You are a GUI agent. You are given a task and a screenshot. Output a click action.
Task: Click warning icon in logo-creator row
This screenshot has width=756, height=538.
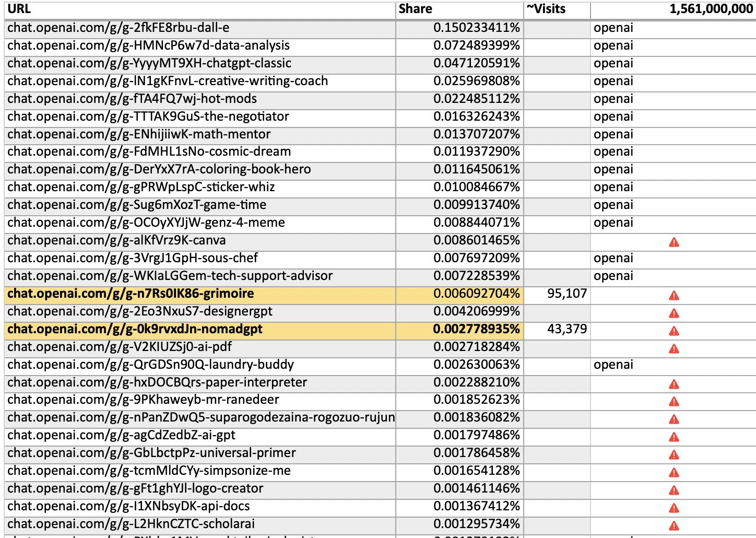click(x=674, y=490)
